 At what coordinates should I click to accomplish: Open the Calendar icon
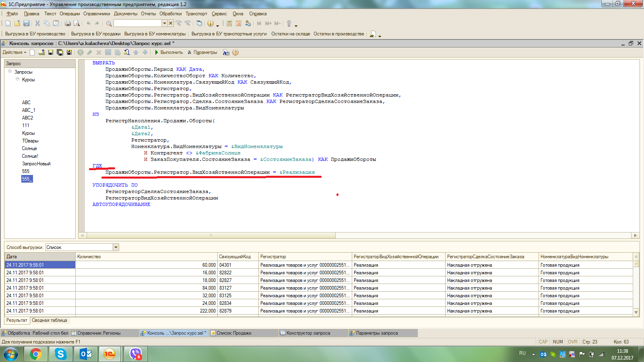[x=238, y=23]
